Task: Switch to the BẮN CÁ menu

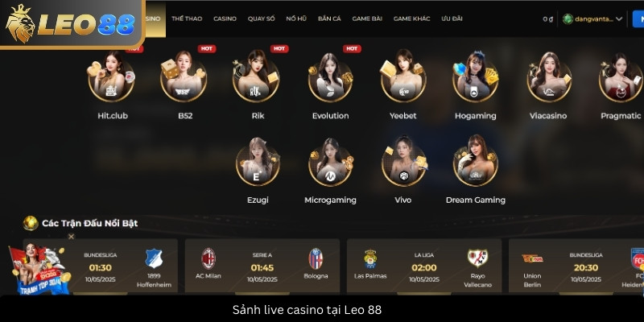Action: pos(329,19)
